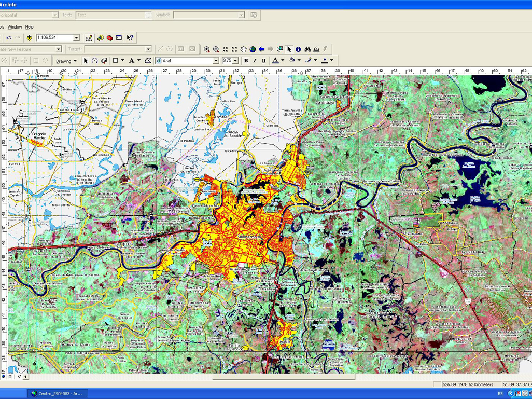Activate the Identify tool
The width and height of the screenshot is (532, 399).
[x=298, y=49]
